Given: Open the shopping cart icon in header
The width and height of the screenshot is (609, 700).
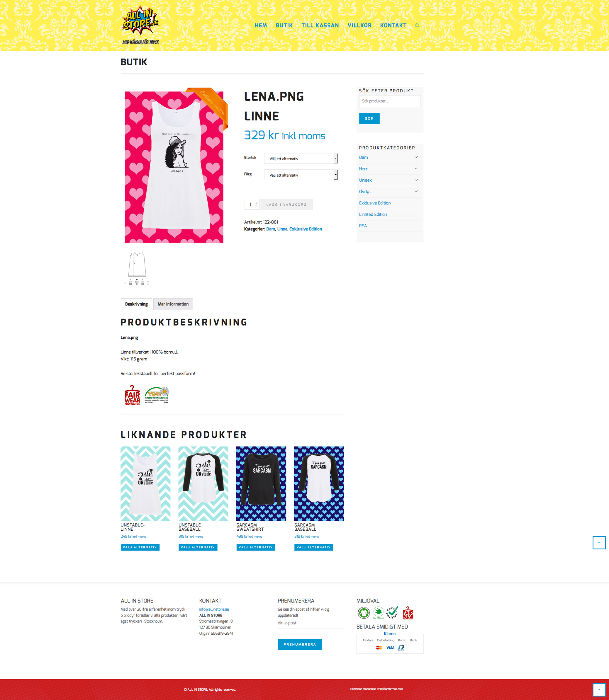Looking at the screenshot, I should click(x=417, y=25).
